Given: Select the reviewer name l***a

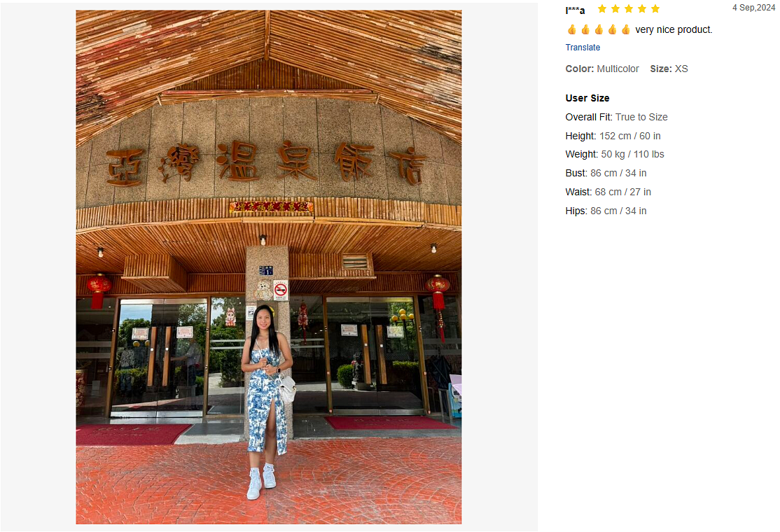Looking at the screenshot, I should [x=575, y=10].
